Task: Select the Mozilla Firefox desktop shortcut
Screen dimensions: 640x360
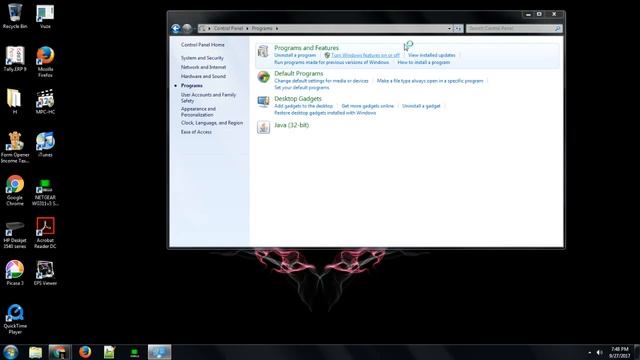Action: tap(45, 61)
